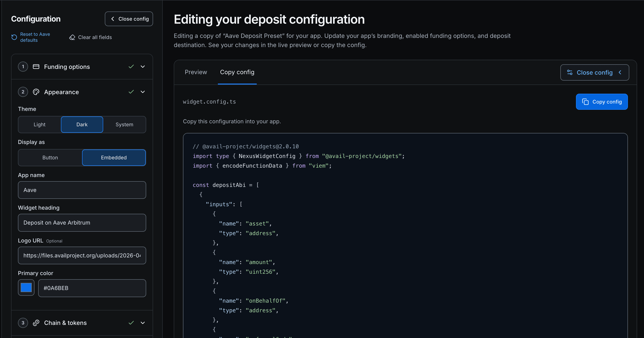Viewport: 644px width, 338px height.
Task: Click the credit card icon for Funding options
Action: 36,66
